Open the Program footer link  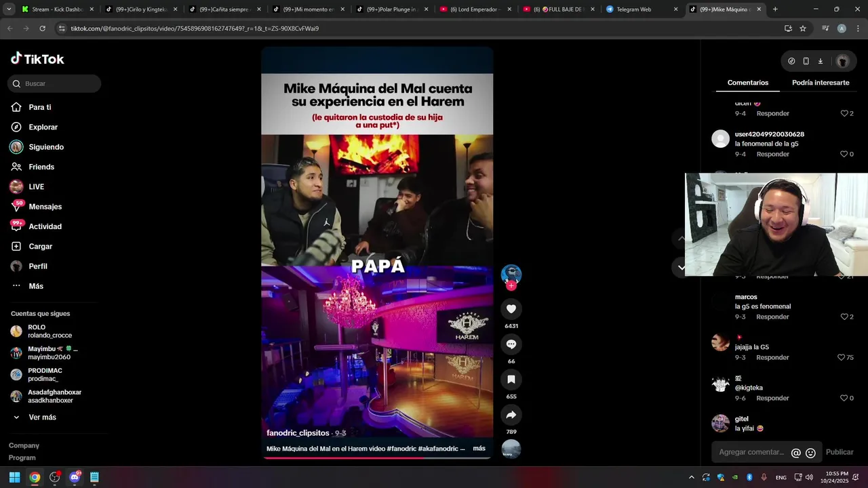(x=22, y=457)
